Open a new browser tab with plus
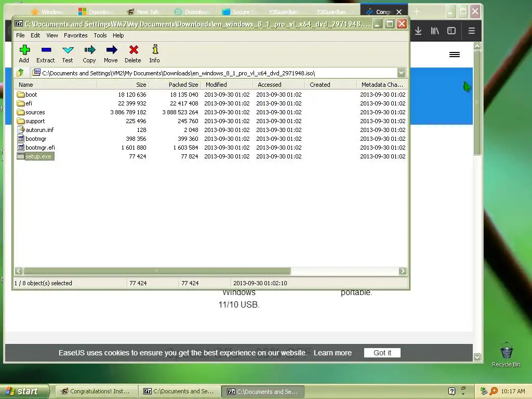 [417, 11]
